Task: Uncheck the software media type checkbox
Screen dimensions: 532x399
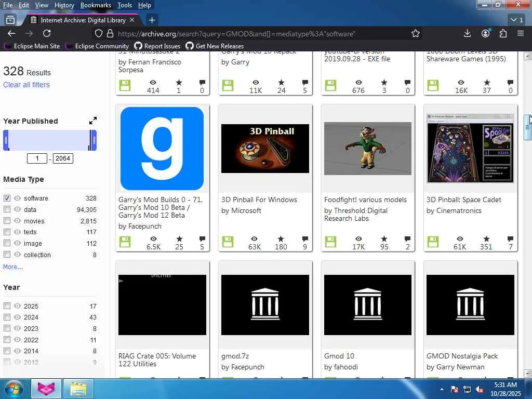Action: (7, 198)
